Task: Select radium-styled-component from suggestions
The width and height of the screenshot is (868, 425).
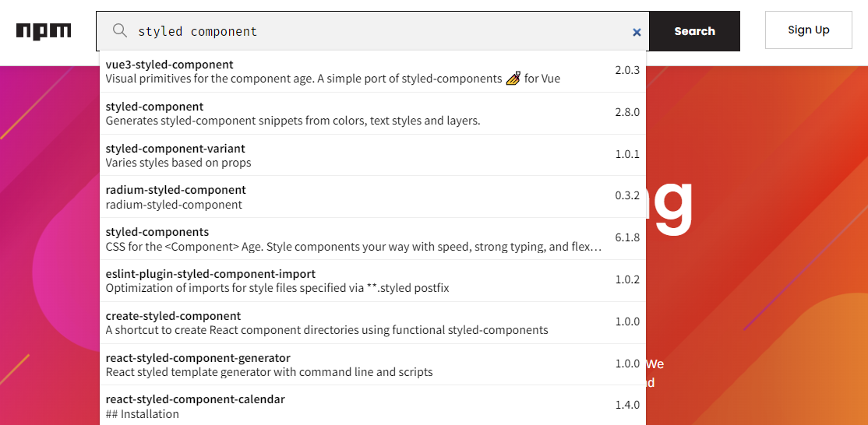Action: tap(175, 190)
